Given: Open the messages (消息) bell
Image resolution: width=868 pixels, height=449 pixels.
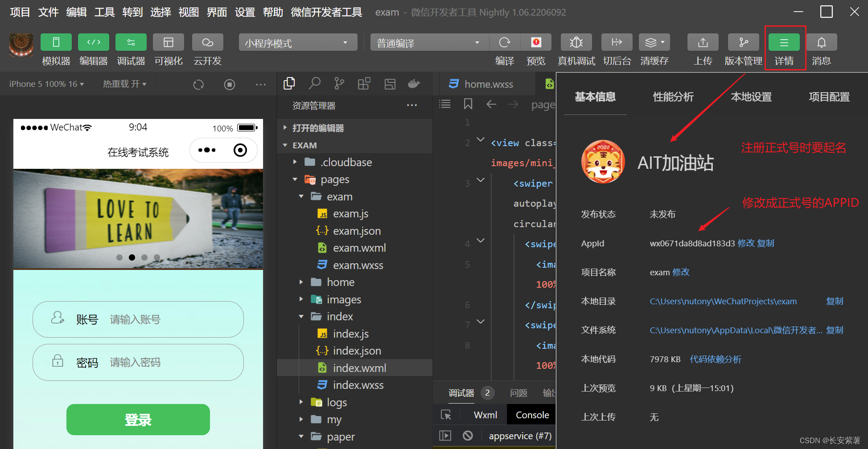Looking at the screenshot, I should (x=822, y=42).
